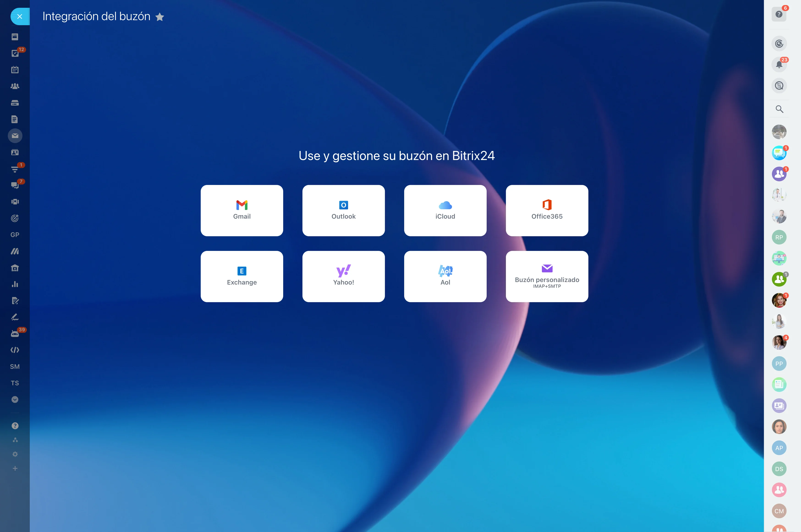Select the Exchange mailbox tile

pyautogui.click(x=242, y=276)
